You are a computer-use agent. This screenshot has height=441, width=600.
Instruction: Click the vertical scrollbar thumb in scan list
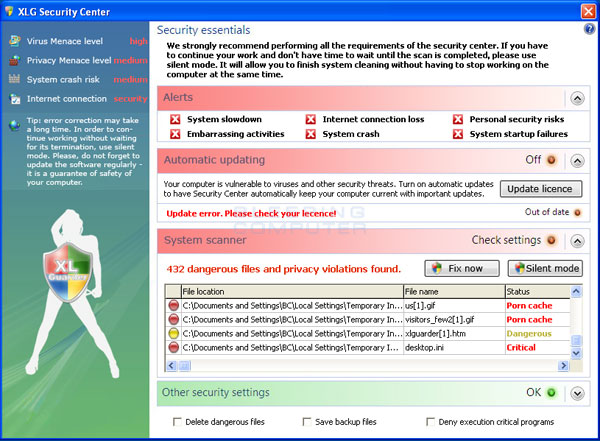coord(576,340)
